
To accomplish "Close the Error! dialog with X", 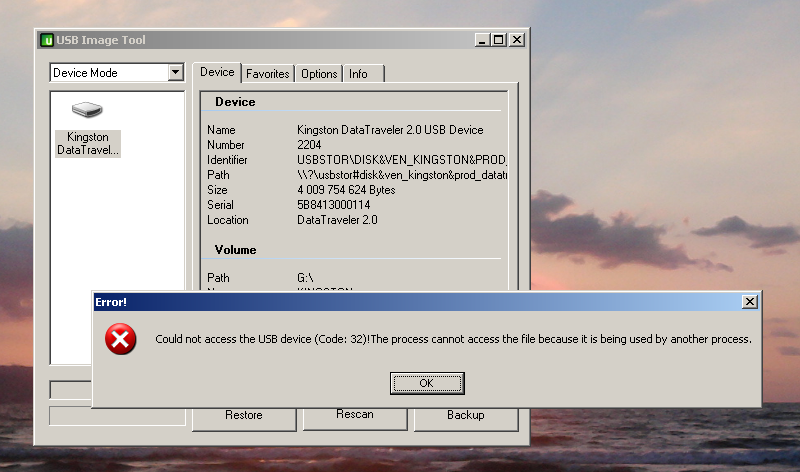I will pos(749,302).
